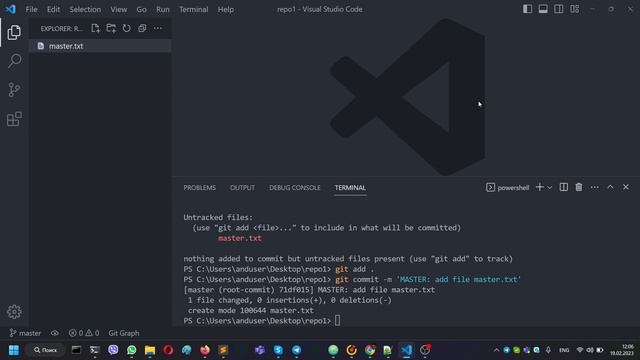Checkout branch via master in status bar
Image resolution: width=640 pixels, height=360 pixels.
pos(25,333)
